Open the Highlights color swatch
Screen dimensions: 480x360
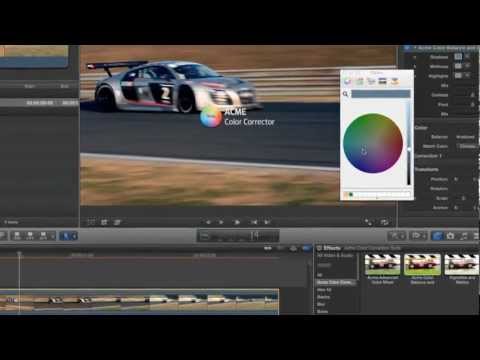(x=458, y=76)
